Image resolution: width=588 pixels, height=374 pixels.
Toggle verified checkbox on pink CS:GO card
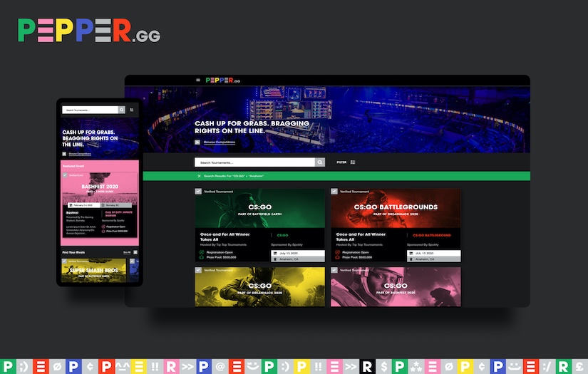tap(334, 270)
